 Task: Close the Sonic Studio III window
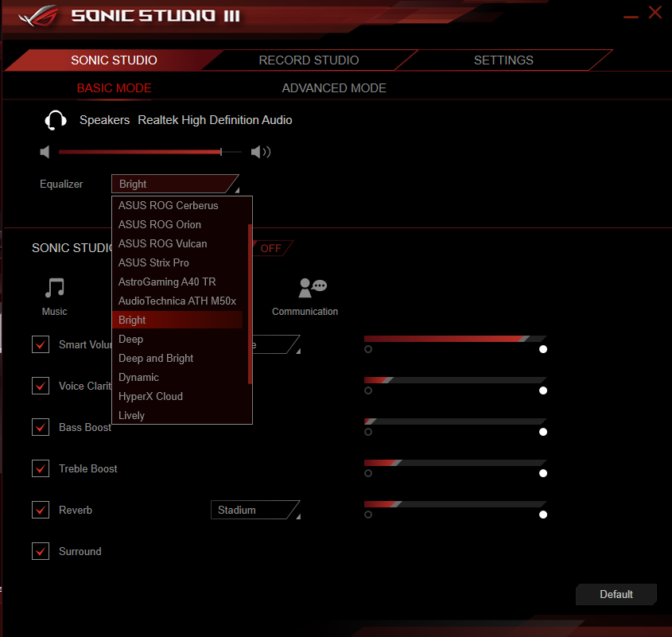(655, 13)
